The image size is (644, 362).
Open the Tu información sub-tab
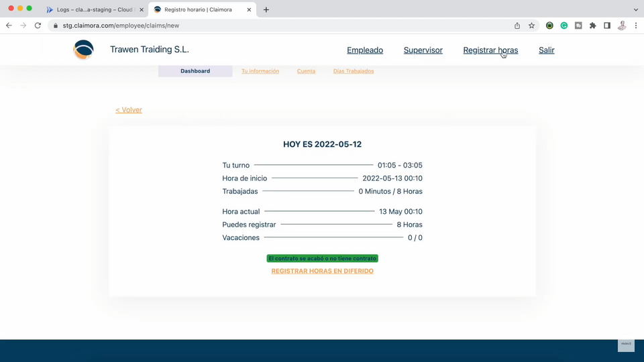(260, 71)
